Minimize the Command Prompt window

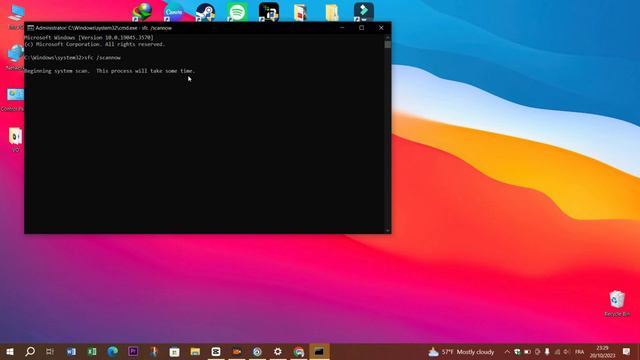pyautogui.click(x=342, y=28)
